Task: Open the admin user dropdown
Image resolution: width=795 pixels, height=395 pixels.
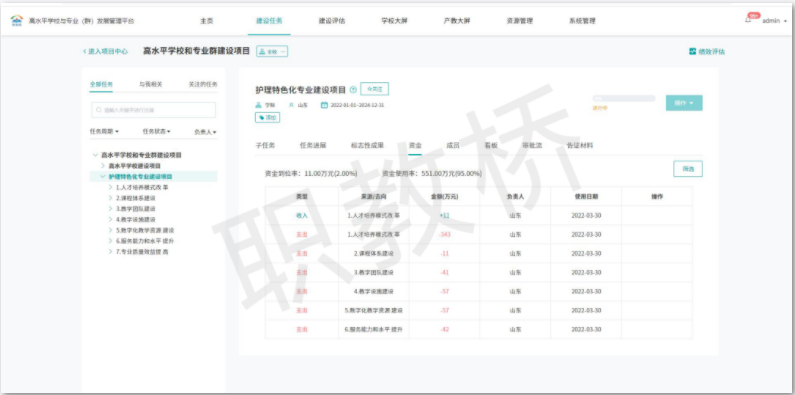Action: point(774,21)
